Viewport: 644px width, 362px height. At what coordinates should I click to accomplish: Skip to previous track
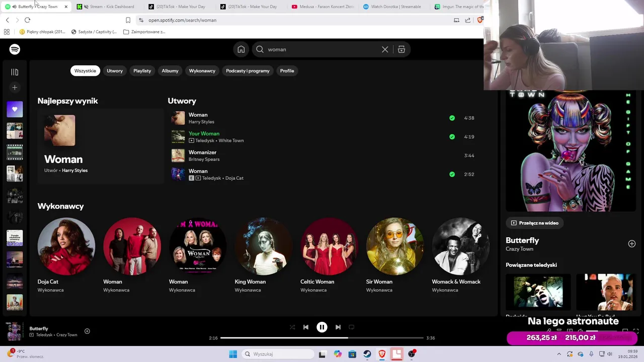[x=306, y=327]
